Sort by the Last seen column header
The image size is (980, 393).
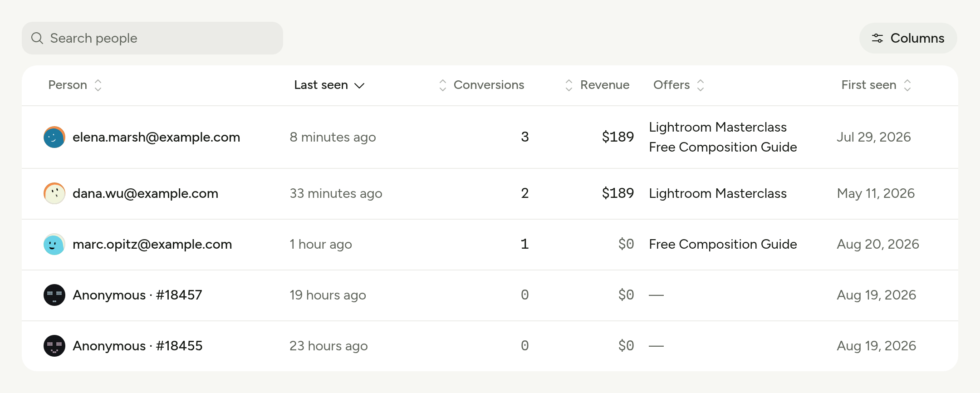(x=329, y=85)
